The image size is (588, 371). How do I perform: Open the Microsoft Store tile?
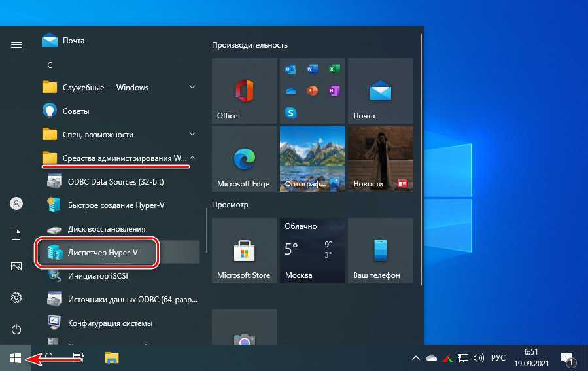[x=245, y=250]
